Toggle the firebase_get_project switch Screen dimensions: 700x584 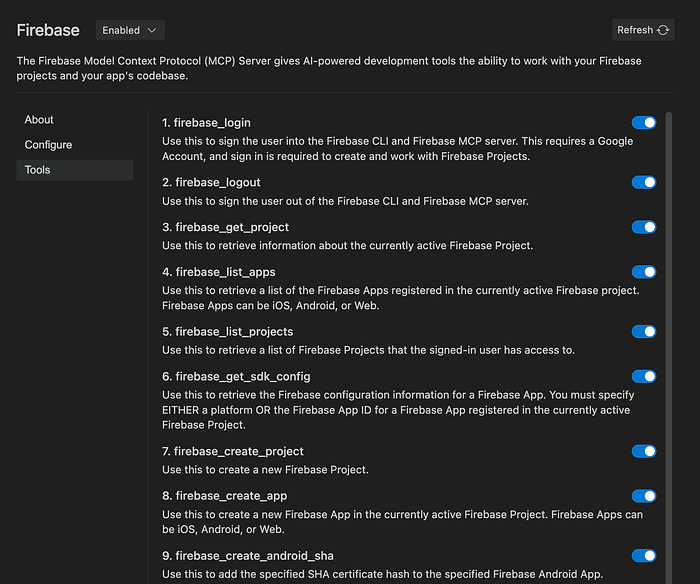[643, 227]
